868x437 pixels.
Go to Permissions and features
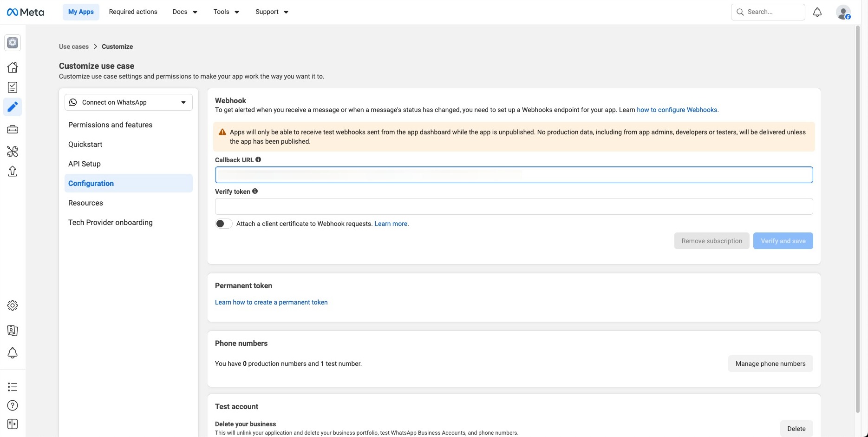(110, 125)
